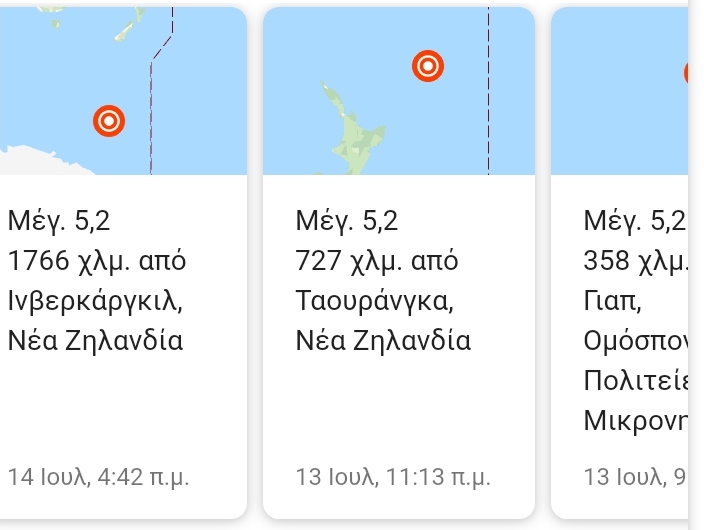Click '358 χλμ.' distance text
Screen dimensions: 704x530
tap(636, 261)
